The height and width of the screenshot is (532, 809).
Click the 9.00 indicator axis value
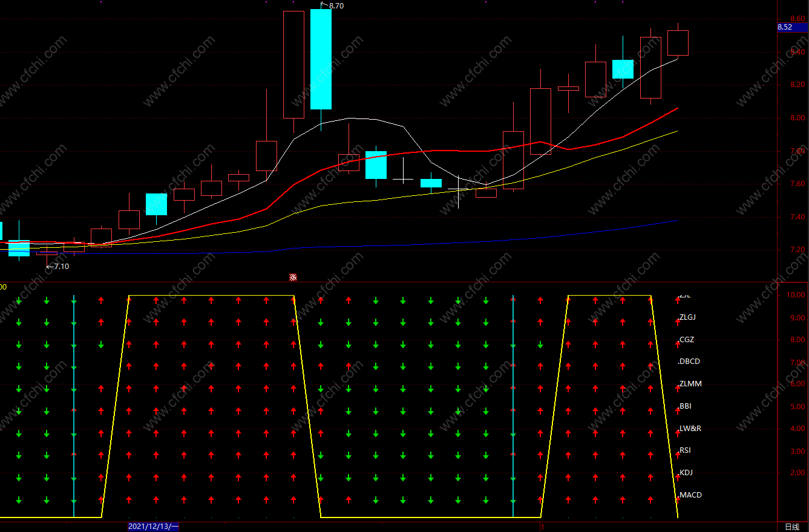coord(798,317)
